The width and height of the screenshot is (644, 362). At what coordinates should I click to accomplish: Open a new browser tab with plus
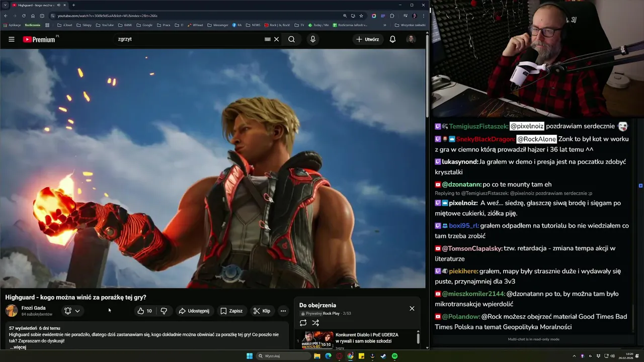pos(73,5)
